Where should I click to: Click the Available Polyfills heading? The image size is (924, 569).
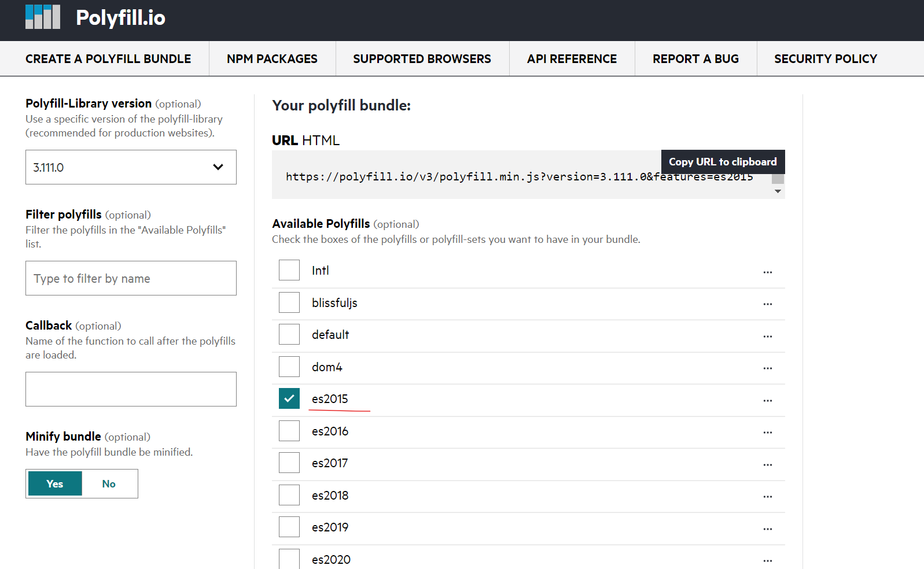click(x=321, y=224)
